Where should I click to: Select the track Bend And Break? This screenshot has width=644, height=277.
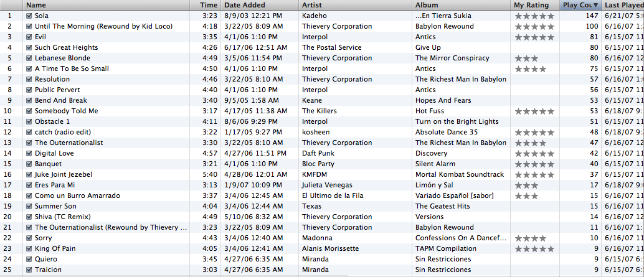click(61, 101)
